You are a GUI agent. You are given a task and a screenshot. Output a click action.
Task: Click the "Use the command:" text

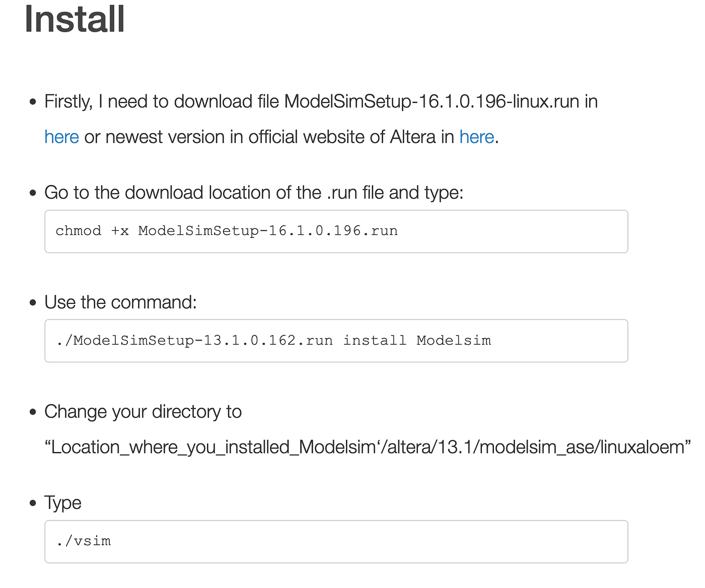coord(120,302)
